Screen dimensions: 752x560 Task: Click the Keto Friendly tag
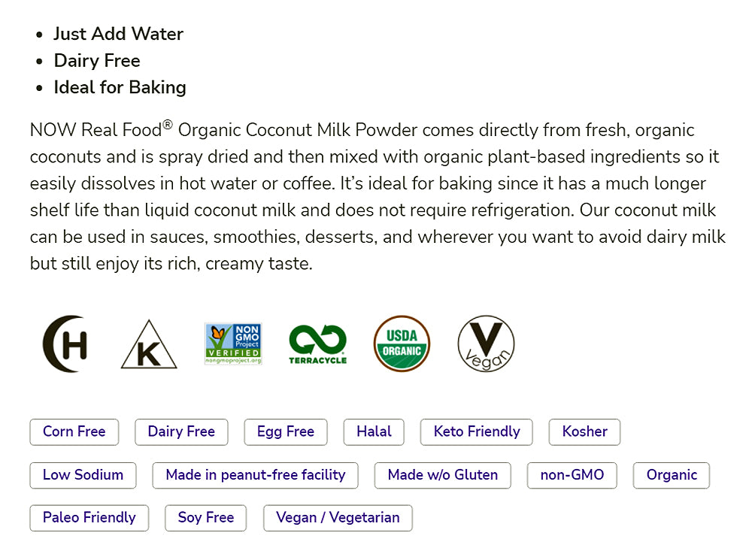[477, 431]
